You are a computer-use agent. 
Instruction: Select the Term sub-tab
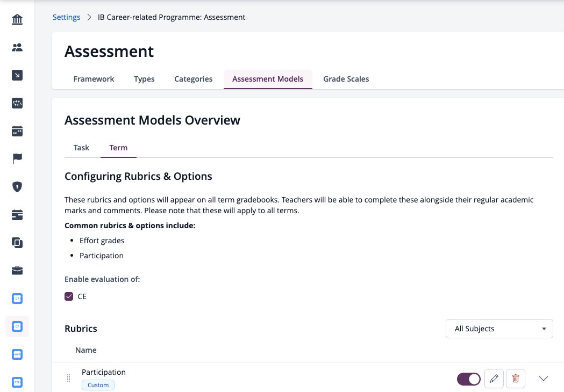point(118,148)
